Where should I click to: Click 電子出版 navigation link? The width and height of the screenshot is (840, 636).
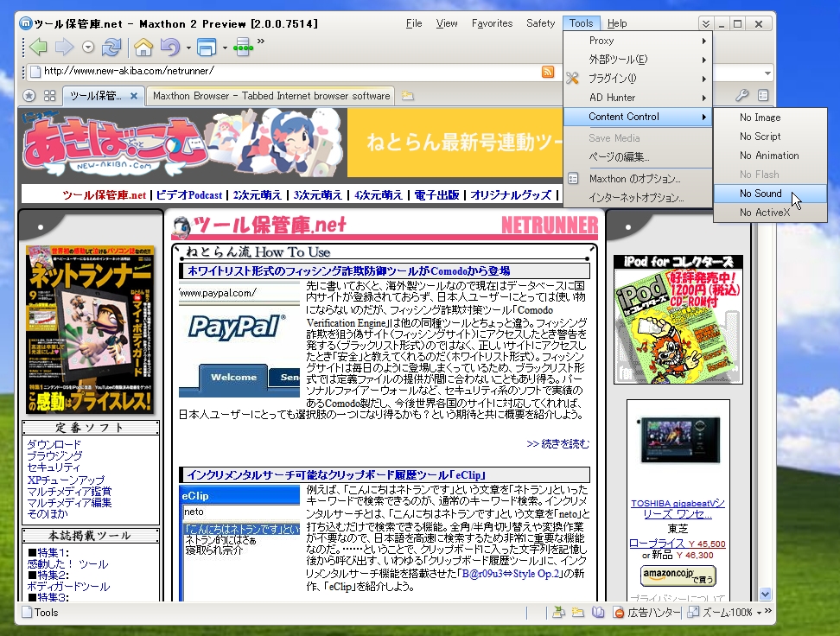436,195
